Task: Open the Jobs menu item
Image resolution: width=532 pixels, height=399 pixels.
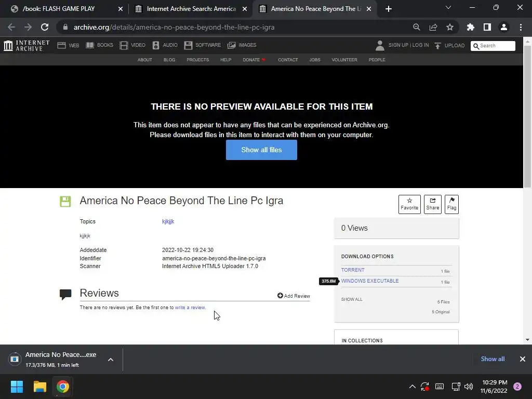Action: pyautogui.click(x=315, y=60)
